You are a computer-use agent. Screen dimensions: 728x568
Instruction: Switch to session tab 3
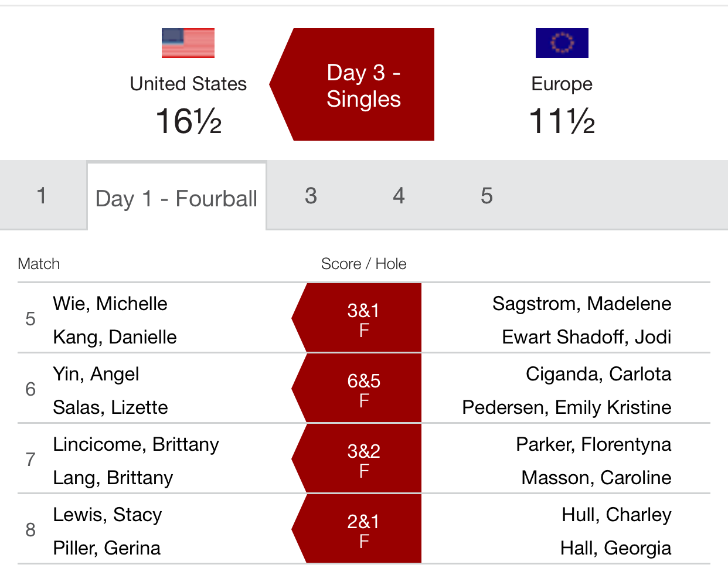(311, 195)
